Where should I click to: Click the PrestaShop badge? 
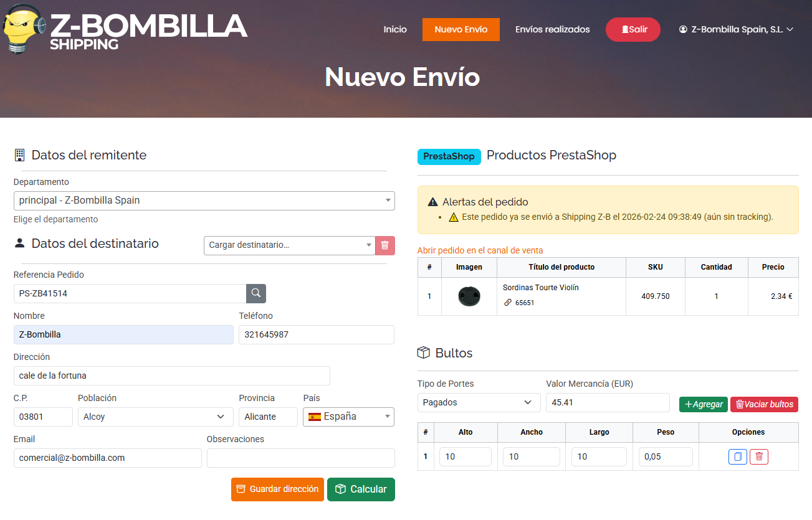click(x=449, y=156)
